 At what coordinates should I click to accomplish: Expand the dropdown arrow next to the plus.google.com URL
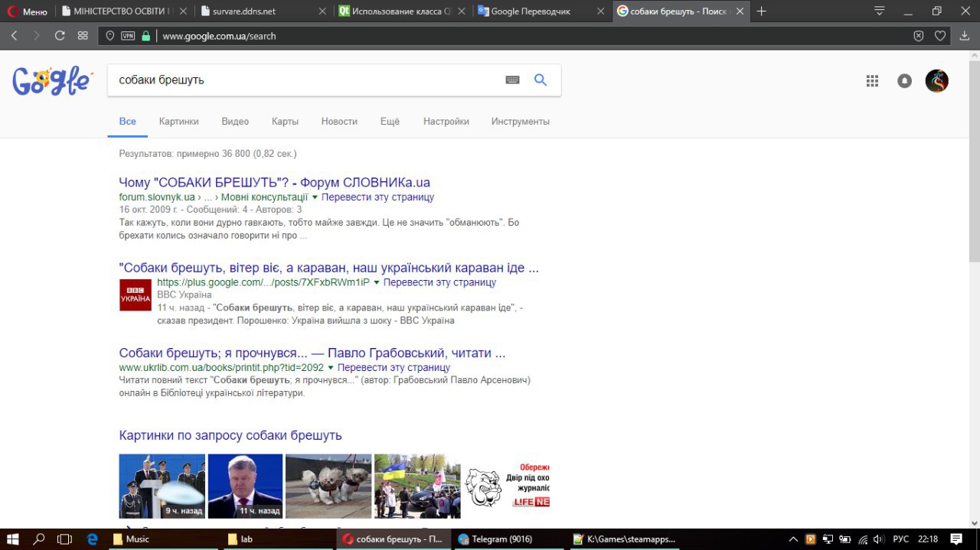pyautogui.click(x=377, y=283)
